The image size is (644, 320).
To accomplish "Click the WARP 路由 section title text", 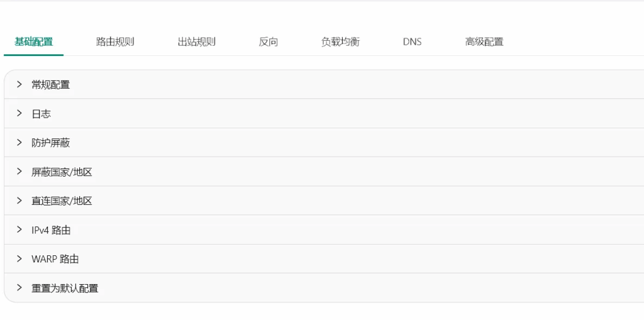I will [55, 259].
